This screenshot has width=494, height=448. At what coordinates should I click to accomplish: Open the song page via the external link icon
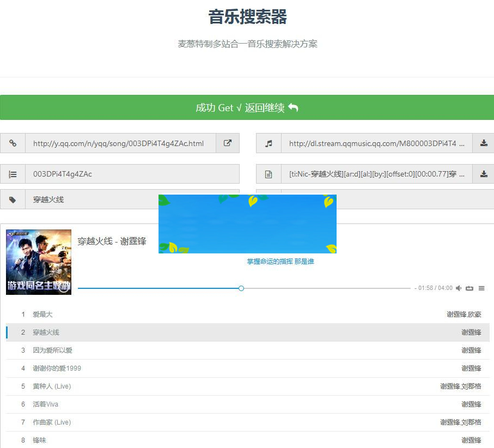pyautogui.click(x=228, y=143)
